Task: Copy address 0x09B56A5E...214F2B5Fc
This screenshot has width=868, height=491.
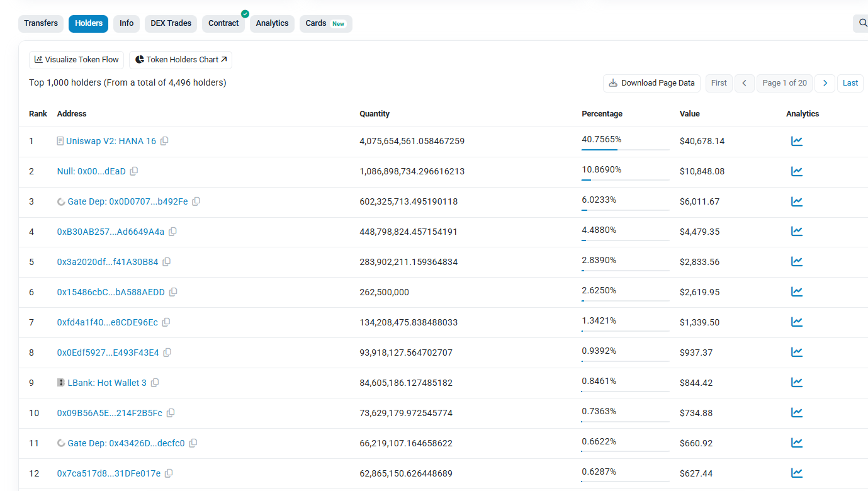Action: pyautogui.click(x=171, y=413)
